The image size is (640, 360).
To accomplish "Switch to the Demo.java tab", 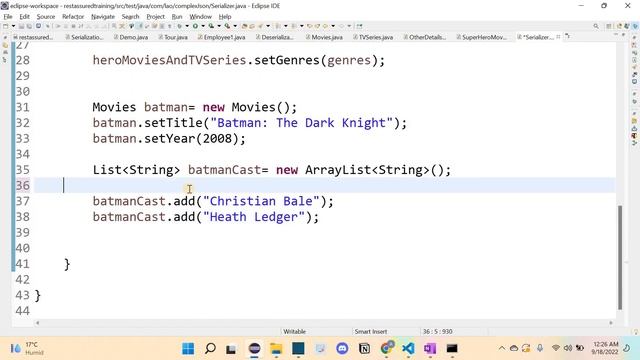I will click(x=131, y=37).
